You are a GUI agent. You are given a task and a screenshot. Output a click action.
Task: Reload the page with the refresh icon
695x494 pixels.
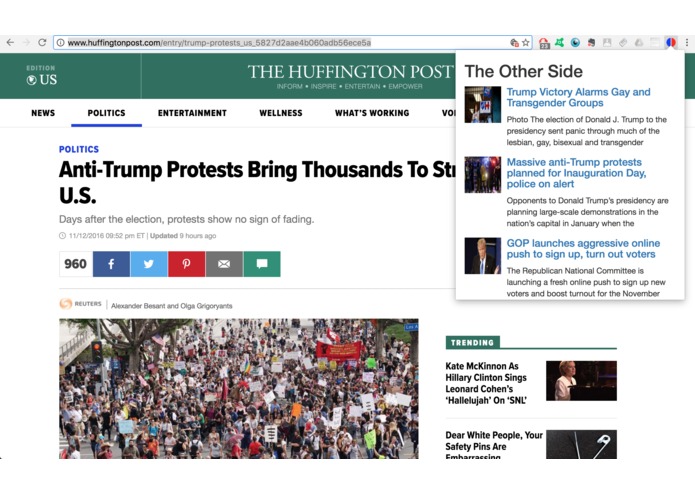pyautogui.click(x=42, y=43)
